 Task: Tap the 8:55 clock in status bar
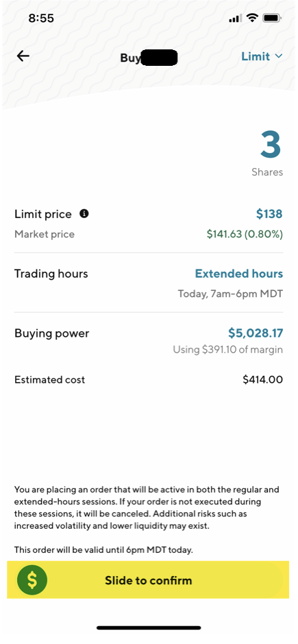[x=41, y=18]
